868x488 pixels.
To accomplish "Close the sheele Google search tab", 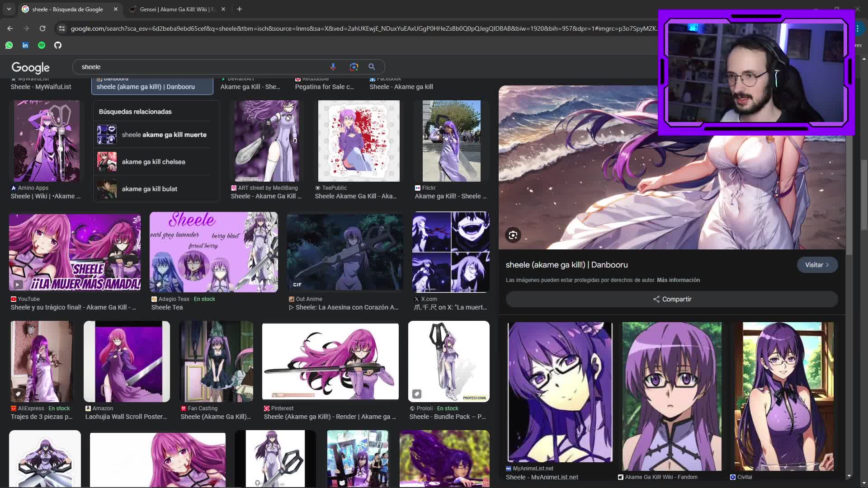I will pos(116,9).
